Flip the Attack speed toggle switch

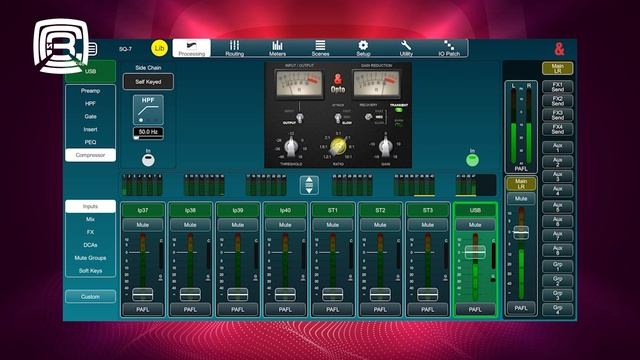pyautogui.click(x=338, y=118)
